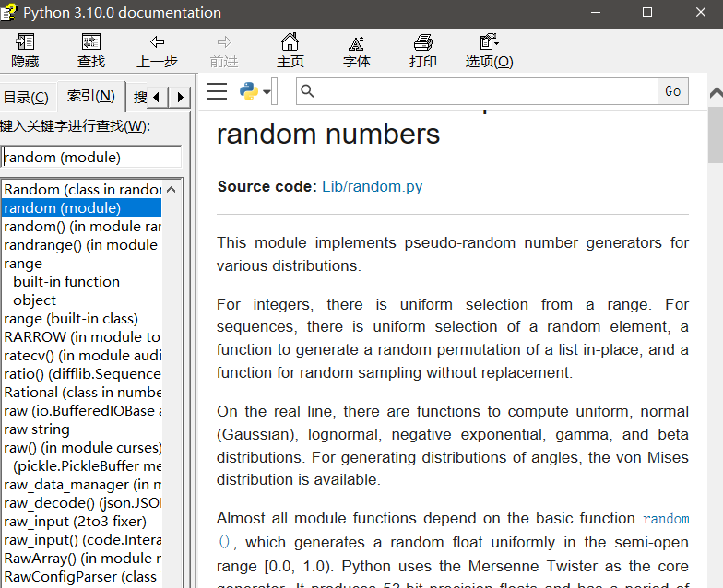This screenshot has width=723, height=588.
Task: Select the highlighted 'random (module)' entry
Action: [83, 208]
